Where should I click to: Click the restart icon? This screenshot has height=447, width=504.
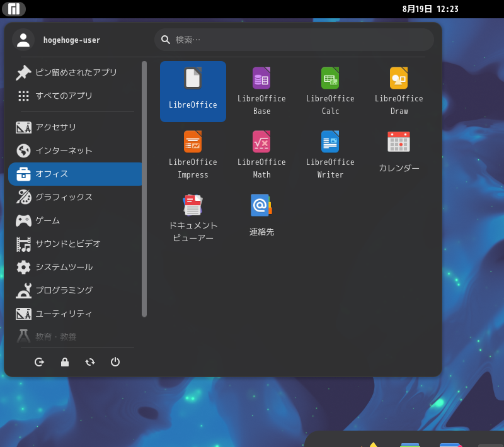click(90, 362)
